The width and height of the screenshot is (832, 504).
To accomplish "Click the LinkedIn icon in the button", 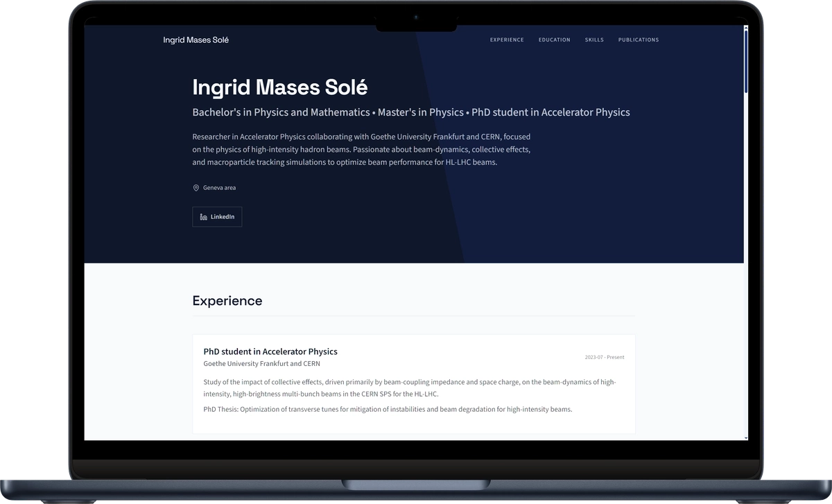I will 203,217.
